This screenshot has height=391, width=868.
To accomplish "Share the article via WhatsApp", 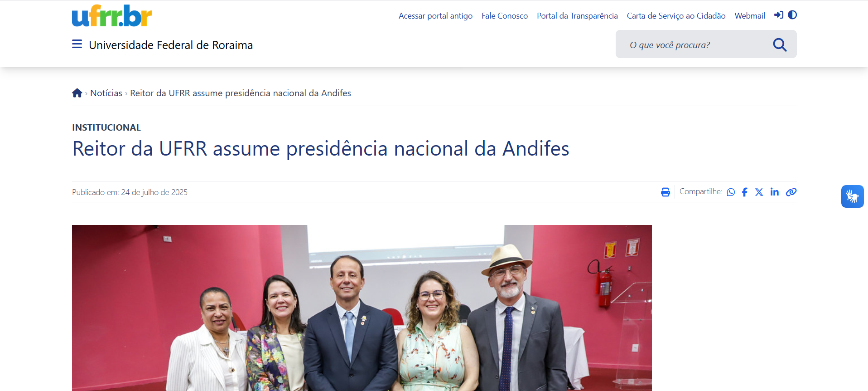I will (x=731, y=192).
